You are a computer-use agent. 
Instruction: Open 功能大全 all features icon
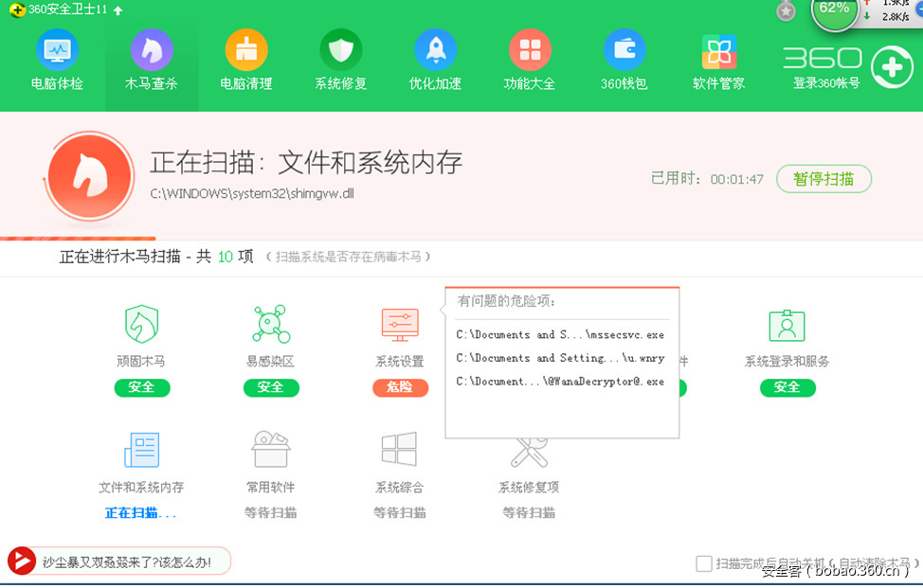tap(530, 50)
